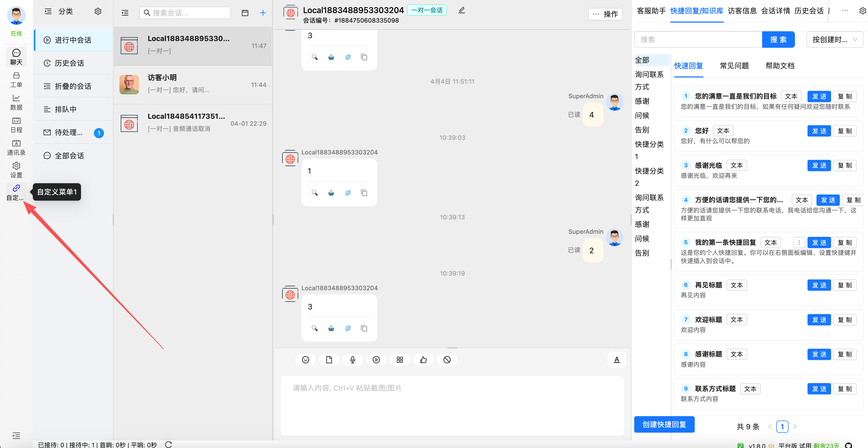Open the 设置 settings sidebar icon
868x448 pixels.
(x=16, y=170)
